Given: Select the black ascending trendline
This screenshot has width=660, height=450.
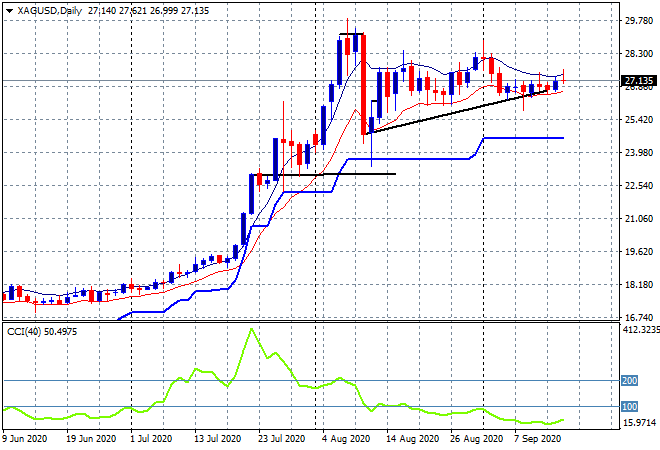Looking at the screenshot, I should (457, 112).
